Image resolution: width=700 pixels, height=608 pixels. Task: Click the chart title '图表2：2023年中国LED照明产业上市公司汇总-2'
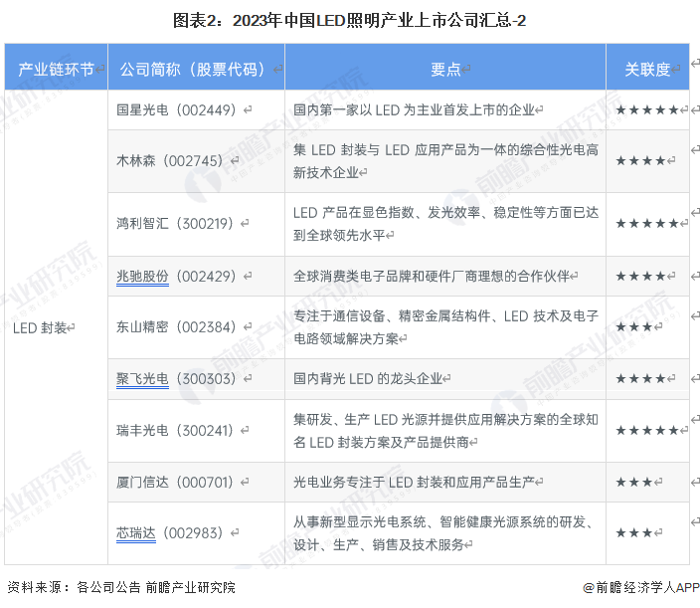point(350,21)
